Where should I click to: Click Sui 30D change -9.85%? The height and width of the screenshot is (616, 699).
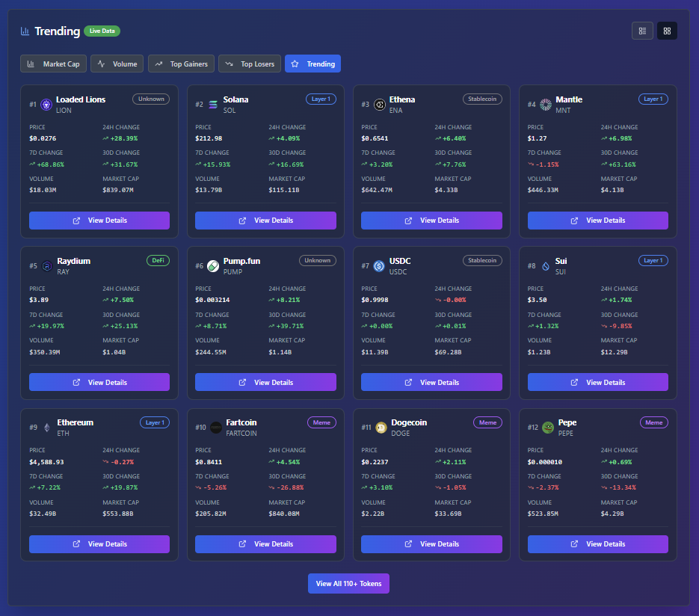[x=617, y=326]
